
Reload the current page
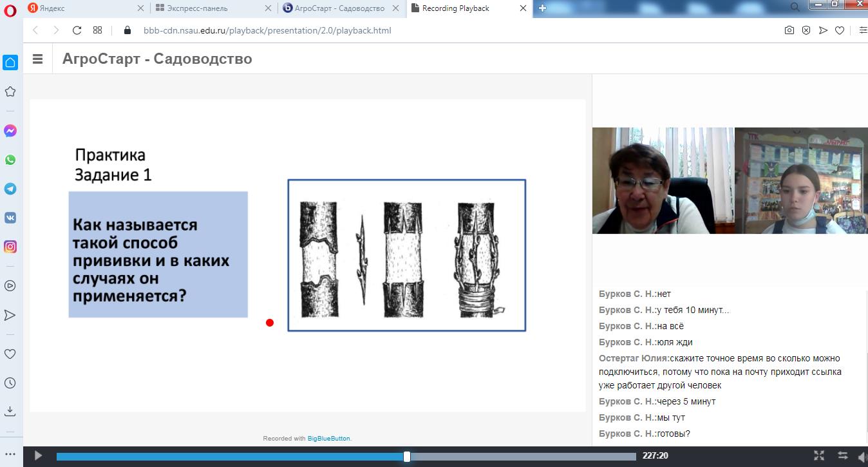pyautogui.click(x=77, y=30)
